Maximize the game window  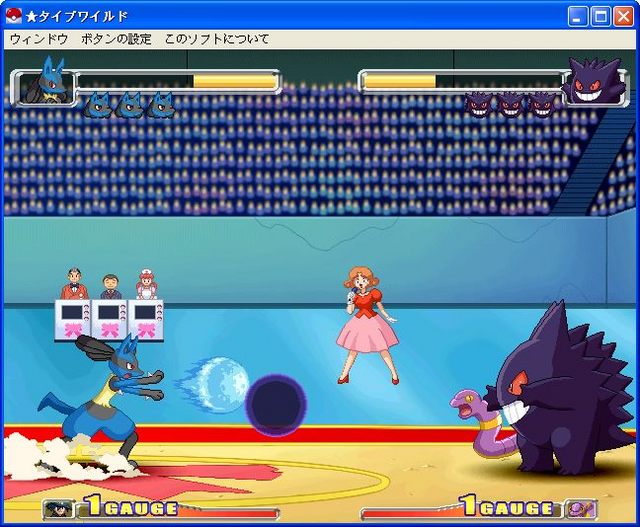tap(600, 16)
